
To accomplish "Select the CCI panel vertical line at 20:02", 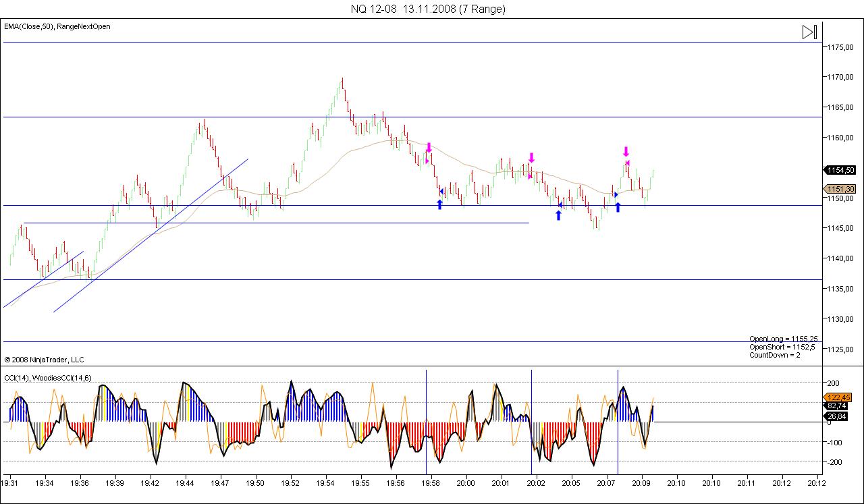I will 531,422.
